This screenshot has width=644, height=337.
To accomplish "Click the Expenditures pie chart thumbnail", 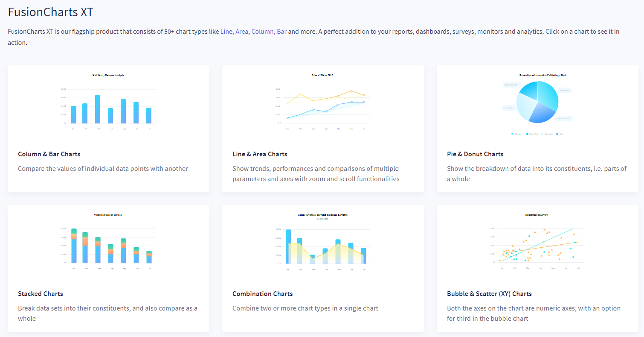I will [537, 105].
